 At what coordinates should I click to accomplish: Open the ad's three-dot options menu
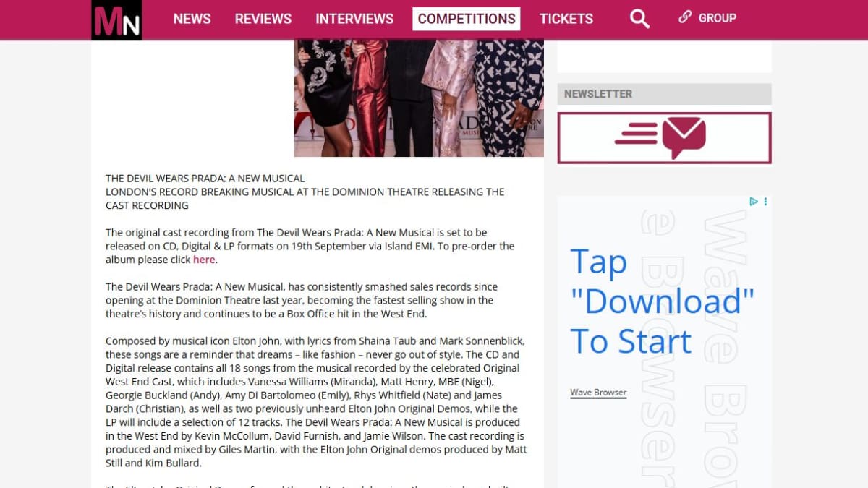[x=765, y=202]
